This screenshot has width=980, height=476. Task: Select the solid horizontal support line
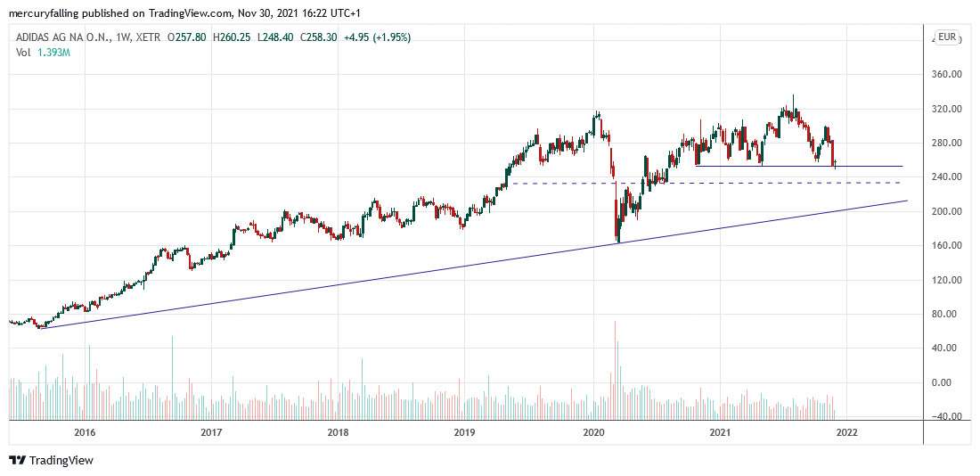pos(802,167)
